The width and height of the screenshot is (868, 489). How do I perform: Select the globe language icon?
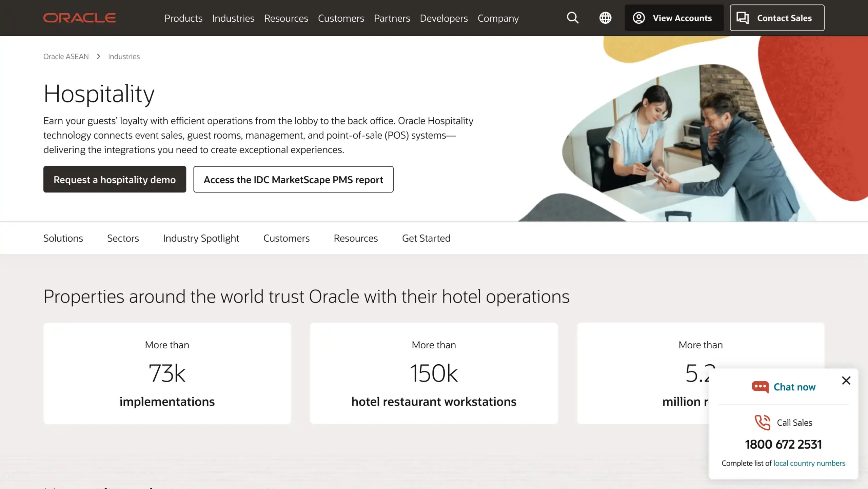pyautogui.click(x=606, y=18)
